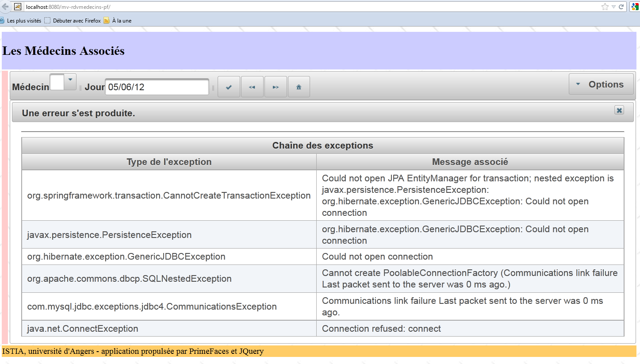Go to previous day with double-left arrow
This screenshot has height=364, width=640.
[x=252, y=87]
